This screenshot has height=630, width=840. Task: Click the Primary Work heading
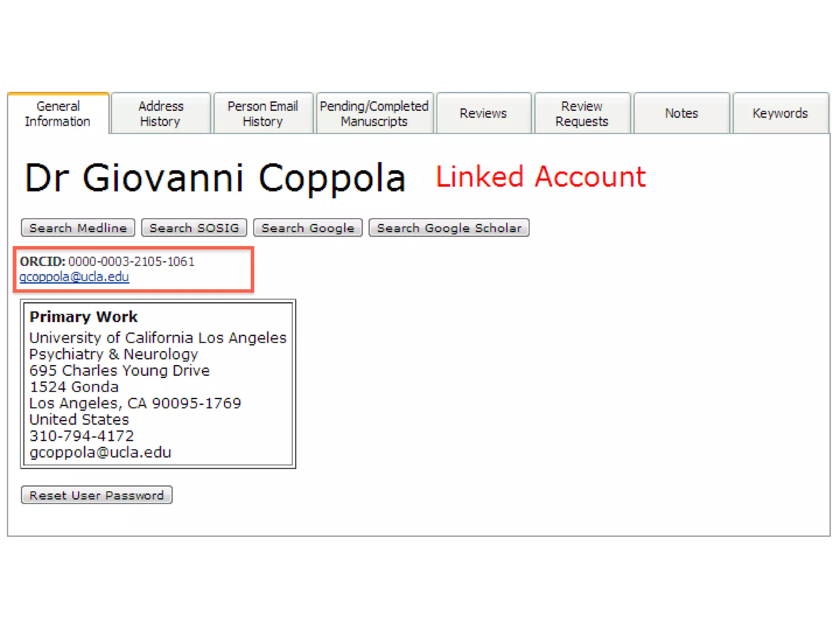click(84, 317)
